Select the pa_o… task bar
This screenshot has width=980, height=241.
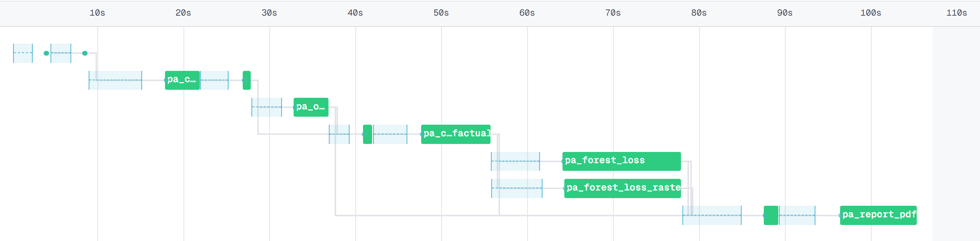coord(311,107)
